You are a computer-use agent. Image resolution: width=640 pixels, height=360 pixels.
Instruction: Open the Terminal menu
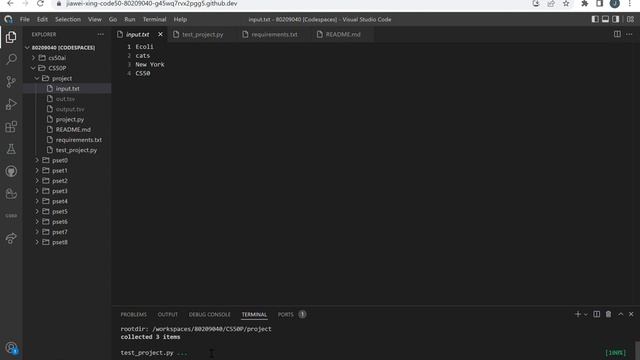coord(154,19)
